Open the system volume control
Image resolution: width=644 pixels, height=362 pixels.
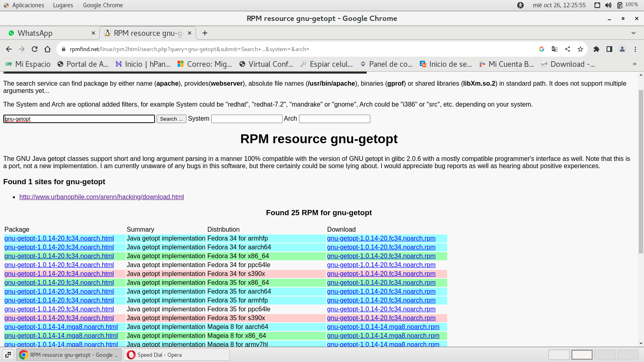[608, 5]
